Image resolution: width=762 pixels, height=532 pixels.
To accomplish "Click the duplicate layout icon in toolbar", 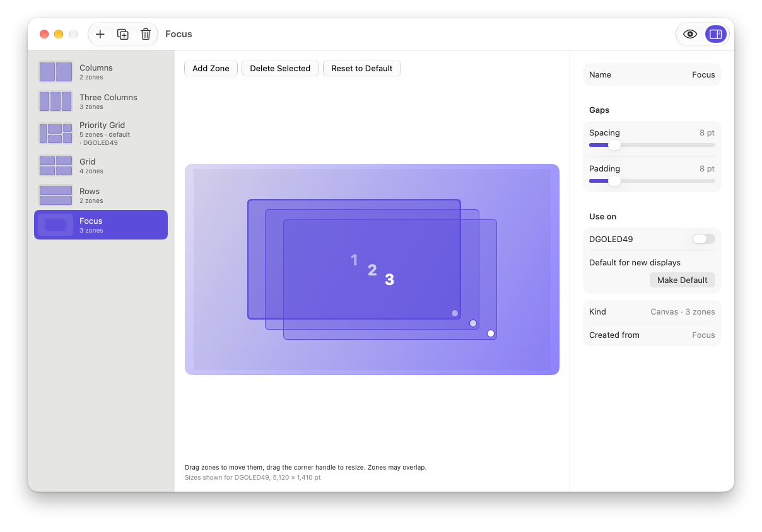I will click(123, 34).
